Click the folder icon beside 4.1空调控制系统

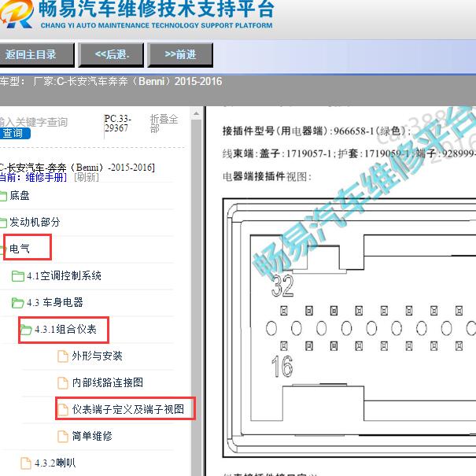pyautogui.click(x=18, y=276)
